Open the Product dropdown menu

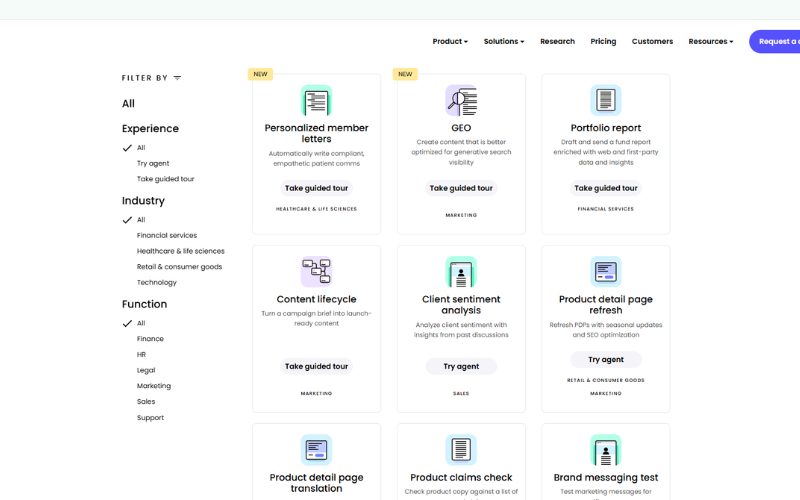point(450,41)
